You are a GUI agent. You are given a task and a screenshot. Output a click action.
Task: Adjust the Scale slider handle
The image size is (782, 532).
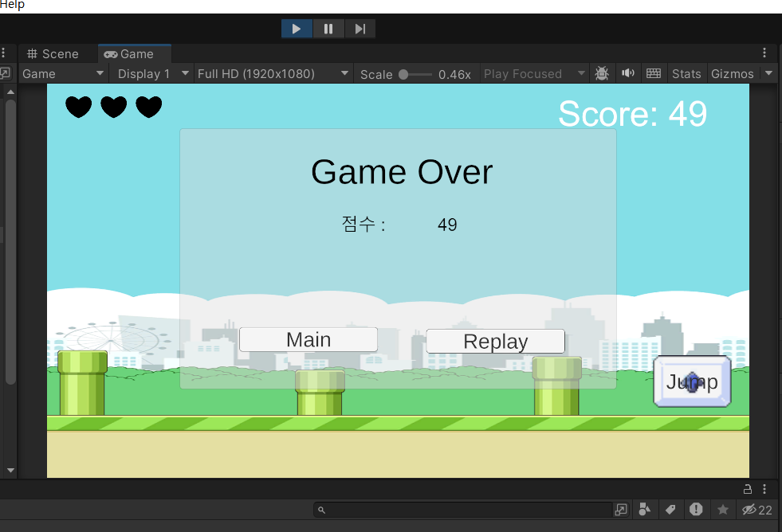click(x=403, y=74)
